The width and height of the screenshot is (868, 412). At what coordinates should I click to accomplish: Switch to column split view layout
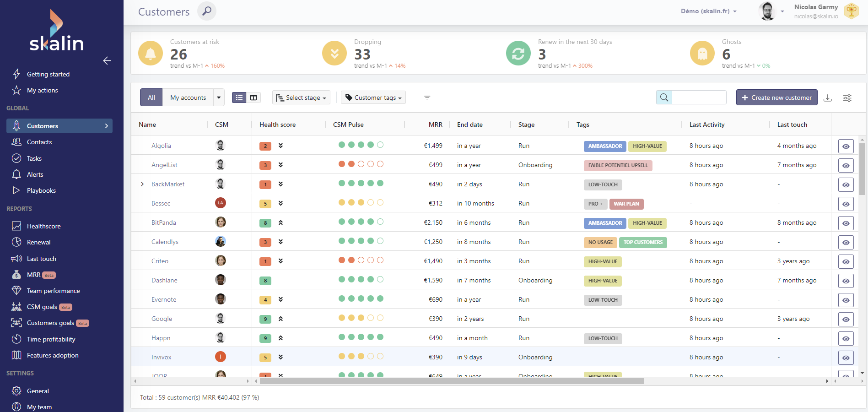(253, 98)
